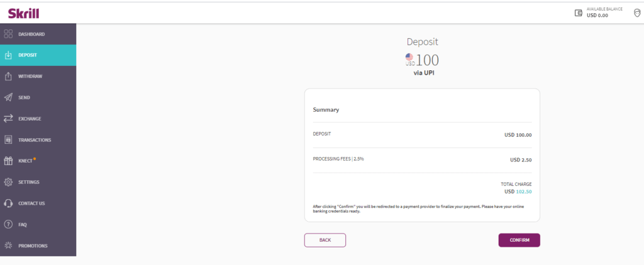Screen dimensions: 644x265
Task: Open the Withdraw upload icon
Action: tap(8, 77)
